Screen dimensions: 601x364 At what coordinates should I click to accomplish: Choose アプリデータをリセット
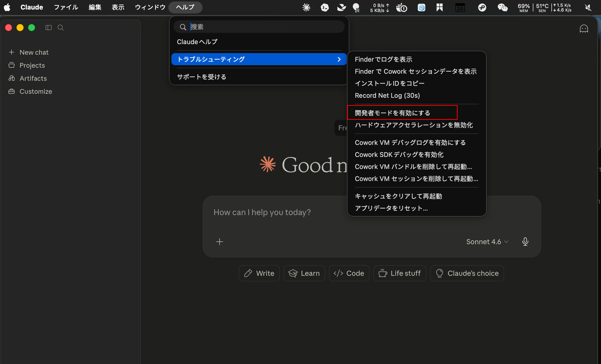tap(417, 208)
